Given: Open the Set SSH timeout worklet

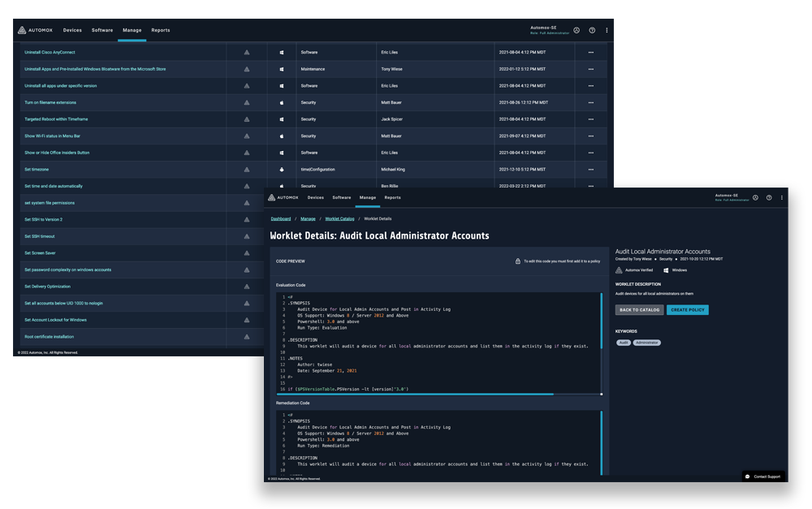Looking at the screenshot, I should [40, 236].
